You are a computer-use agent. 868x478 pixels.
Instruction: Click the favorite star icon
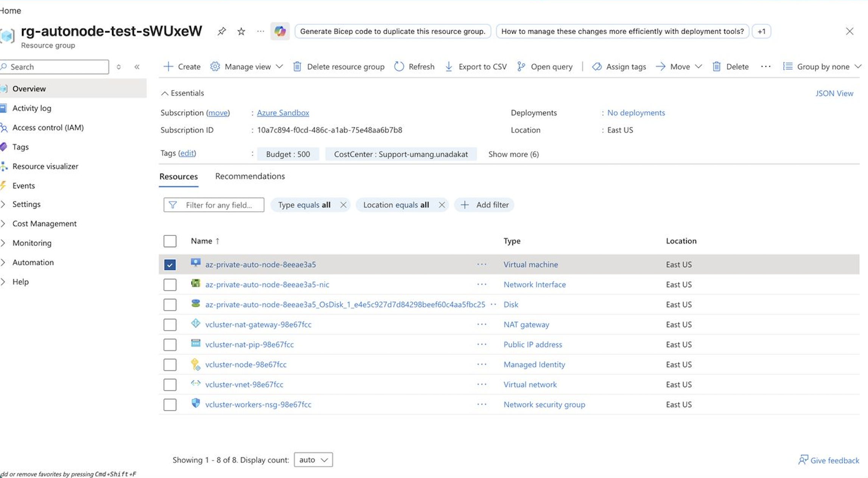click(x=241, y=31)
